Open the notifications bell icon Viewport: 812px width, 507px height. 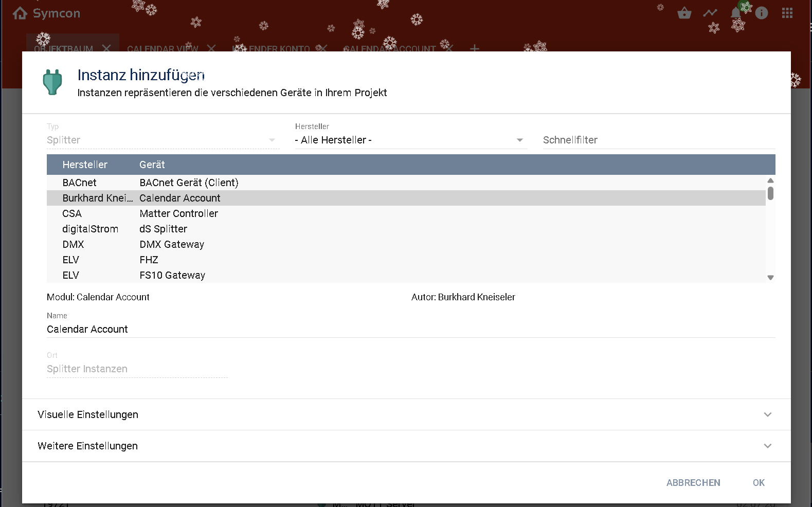[736, 13]
